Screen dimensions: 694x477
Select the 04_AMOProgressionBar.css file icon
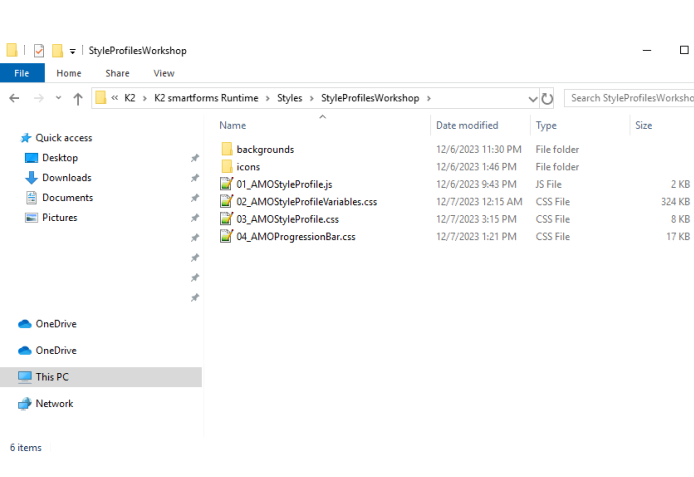tap(227, 236)
